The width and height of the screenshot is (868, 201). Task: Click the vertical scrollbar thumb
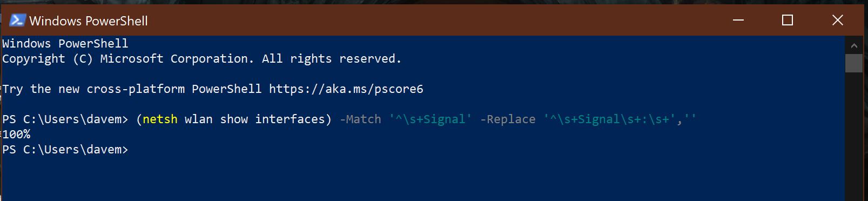[x=854, y=63]
